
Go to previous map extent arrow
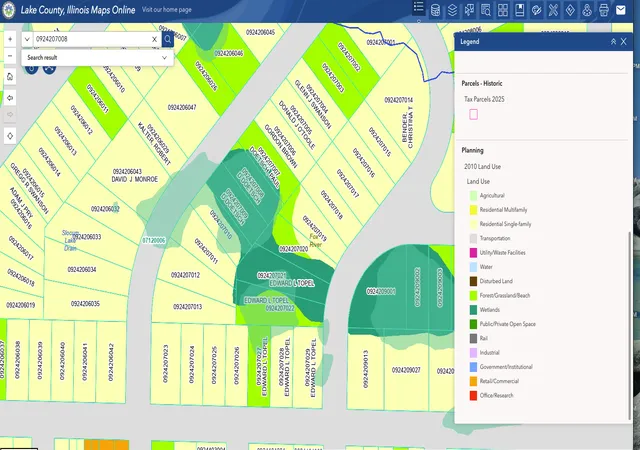(x=10, y=98)
